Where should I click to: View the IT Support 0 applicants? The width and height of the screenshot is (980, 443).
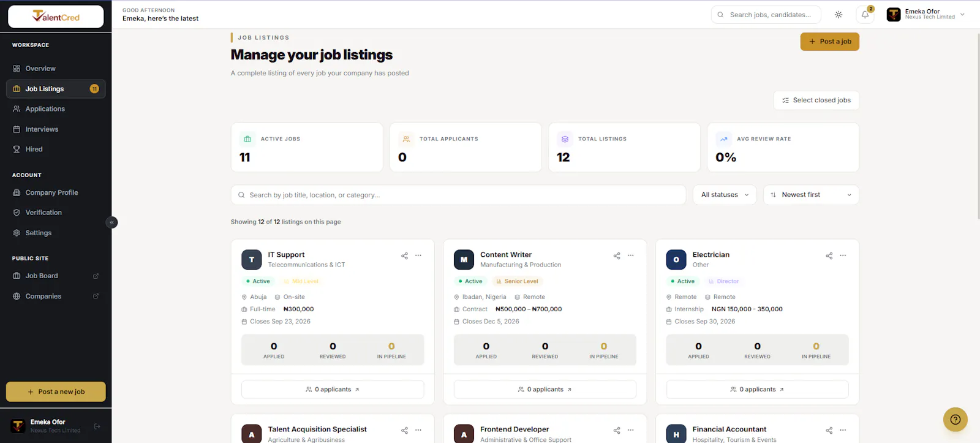coord(333,390)
